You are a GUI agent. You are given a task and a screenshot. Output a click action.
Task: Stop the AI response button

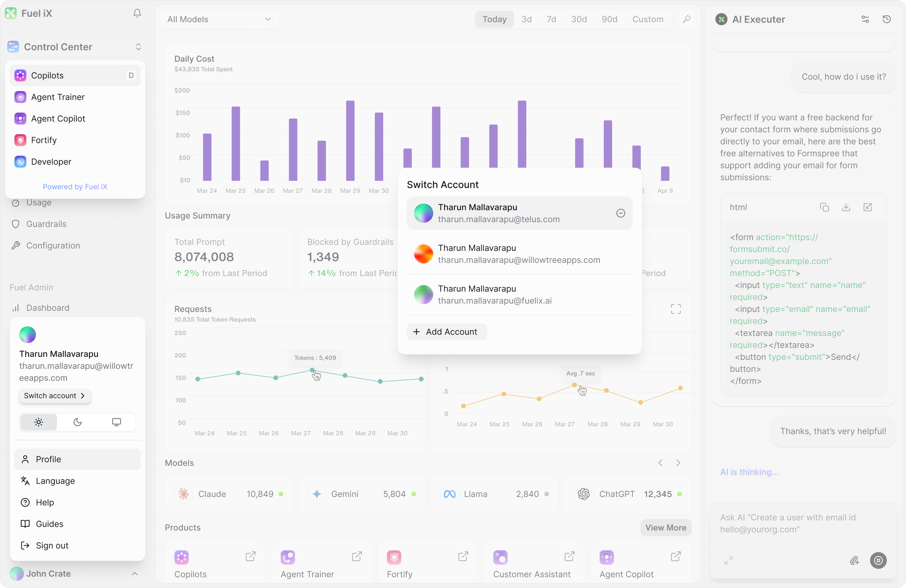pyautogui.click(x=878, y=560)
